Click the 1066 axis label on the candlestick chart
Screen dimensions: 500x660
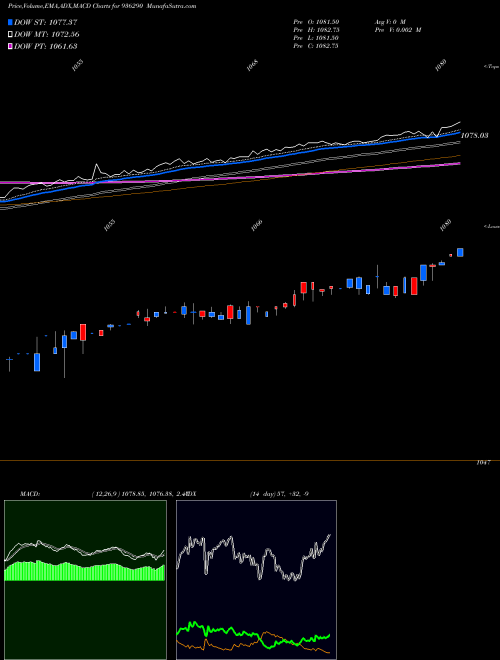257,226
